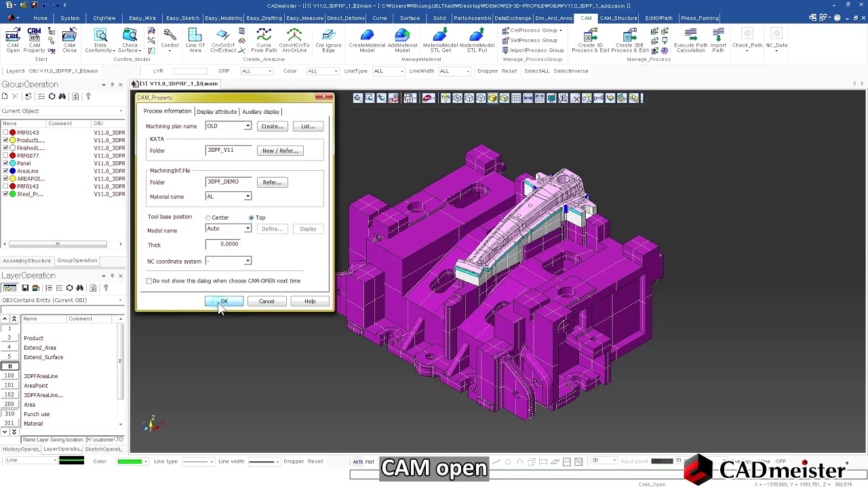This screenshot has width=868, height=488.
Task: Click the green Color swatch at bottom
Action: (131, 462)
